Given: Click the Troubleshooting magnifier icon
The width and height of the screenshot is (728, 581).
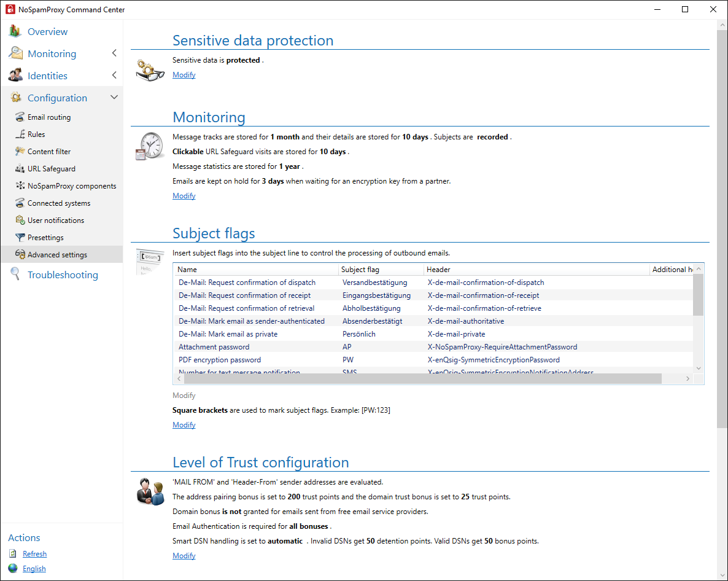Looking at the screenshot, I should click(x=15, y=274).
